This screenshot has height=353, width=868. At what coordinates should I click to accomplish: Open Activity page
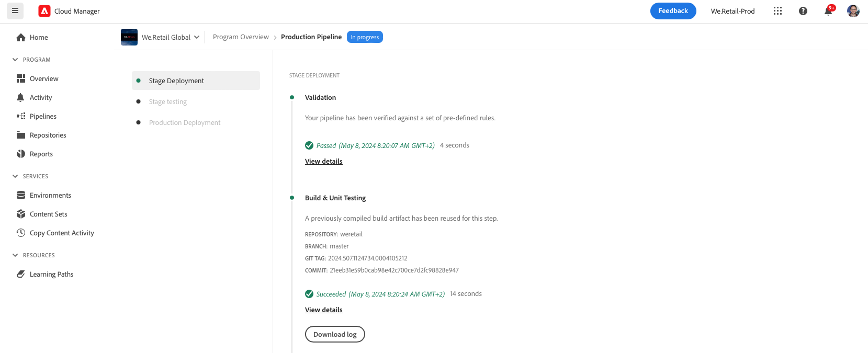(x=41, y=97)
